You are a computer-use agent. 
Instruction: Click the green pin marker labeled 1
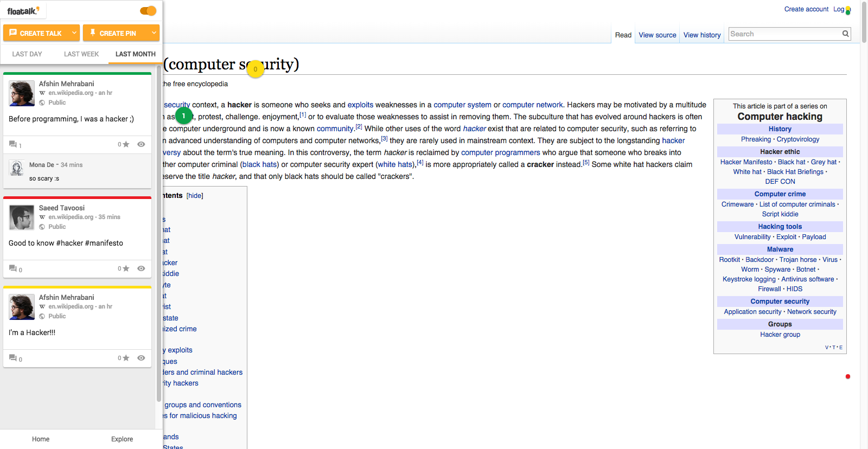pyautogui.click(x=184, y=116)
